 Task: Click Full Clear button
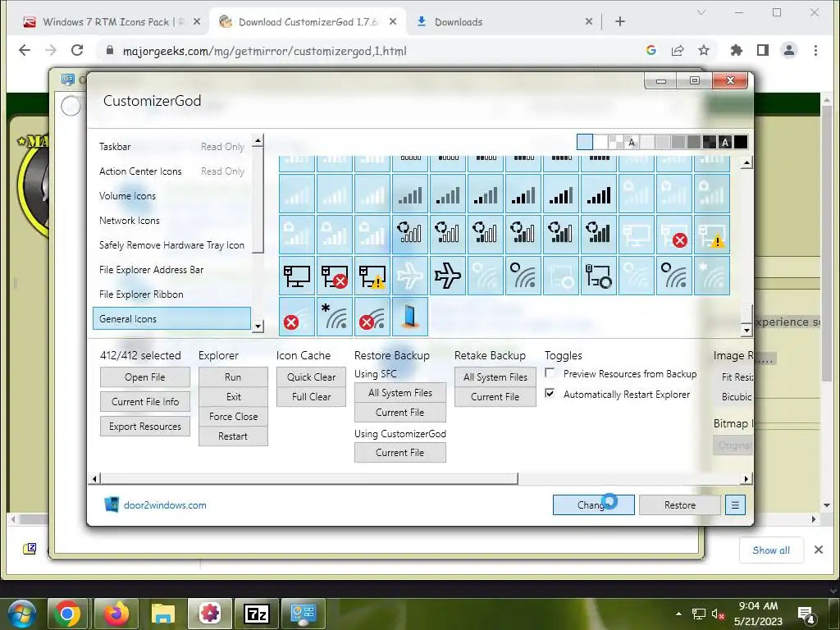(311, 397)
